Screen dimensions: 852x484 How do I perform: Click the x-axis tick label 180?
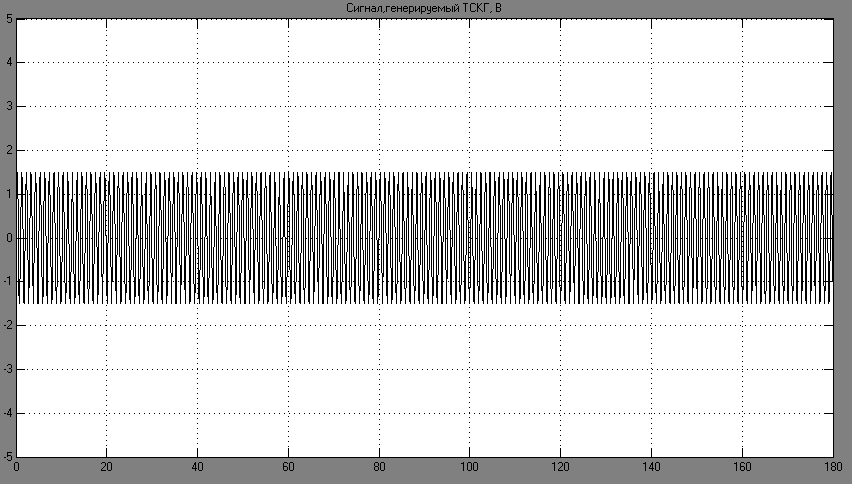(832, 467)
